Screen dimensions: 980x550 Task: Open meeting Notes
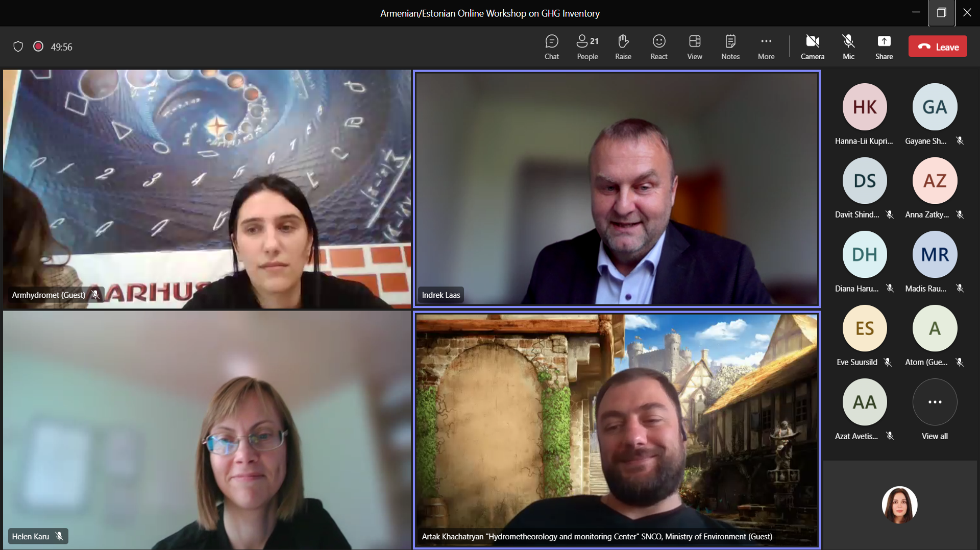coord(730,47)
